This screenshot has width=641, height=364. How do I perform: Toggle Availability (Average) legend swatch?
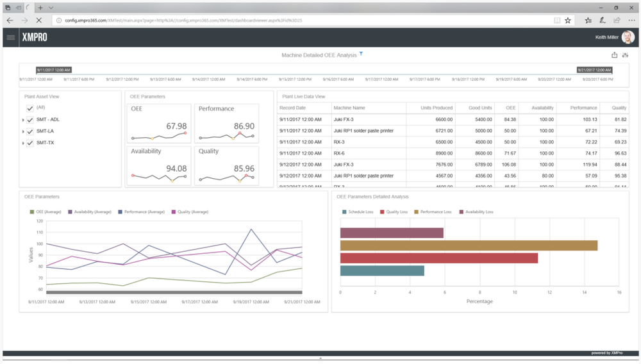(x=70, y=212)
